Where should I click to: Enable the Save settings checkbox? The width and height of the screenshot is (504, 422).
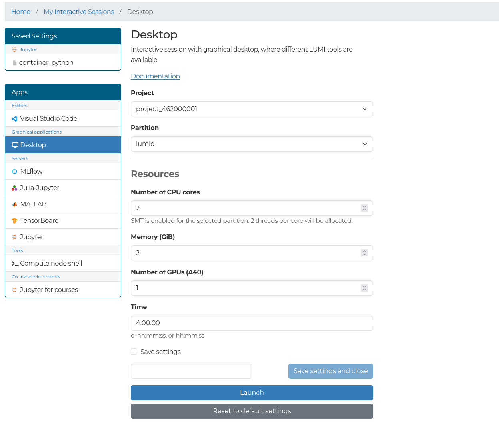pos(134,352)
